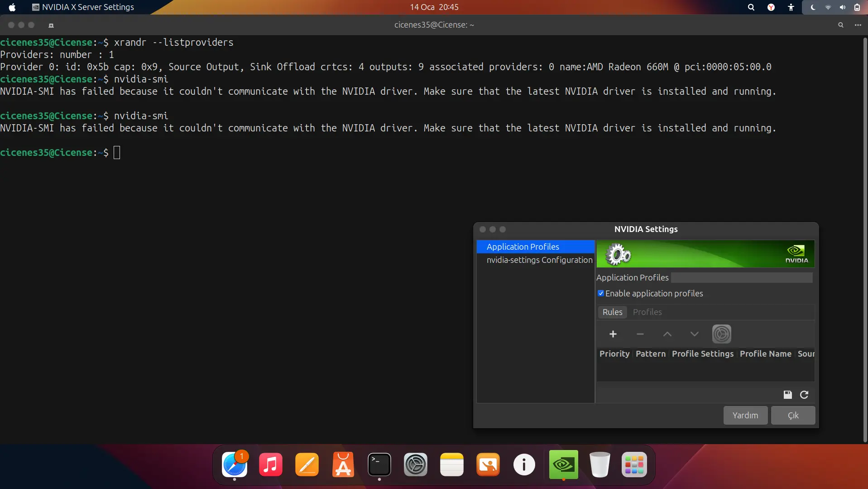Image resolution: width=868 pixels, height=489 pixels.
Task: Switch to the Rules tab
Action: tap(612, 312)
